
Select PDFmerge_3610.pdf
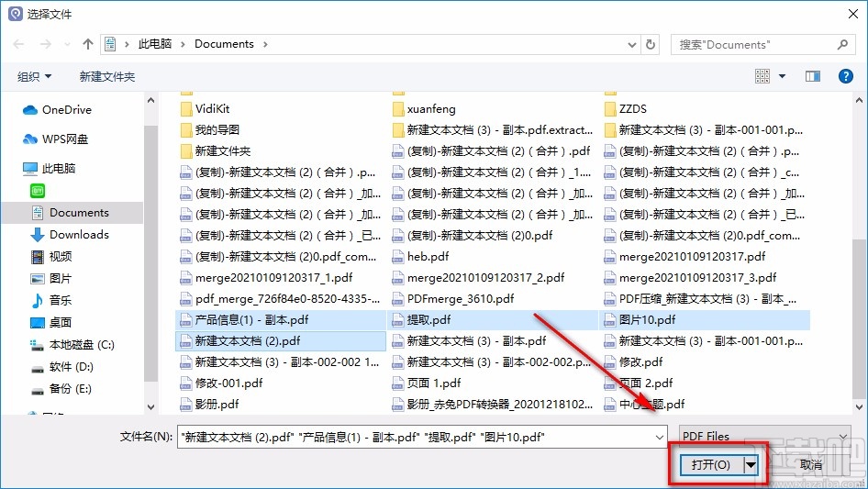[453, 298]
